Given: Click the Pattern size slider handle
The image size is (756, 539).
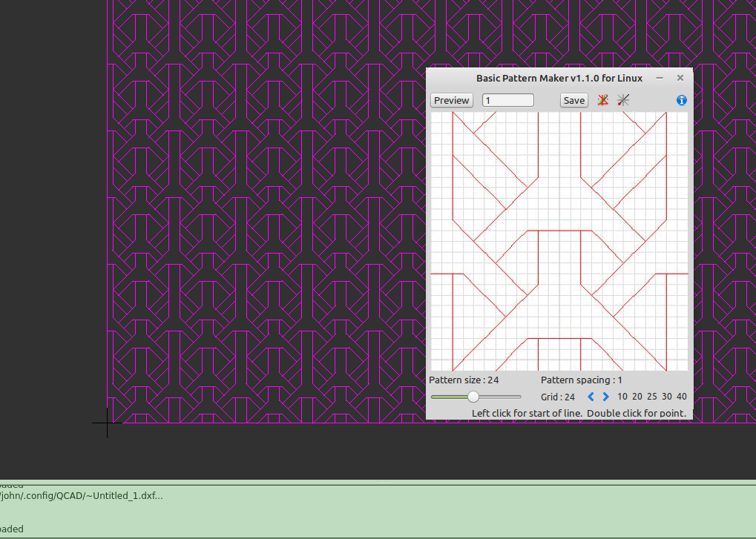Looking at the screenshot, I should [x=473, y=396].
